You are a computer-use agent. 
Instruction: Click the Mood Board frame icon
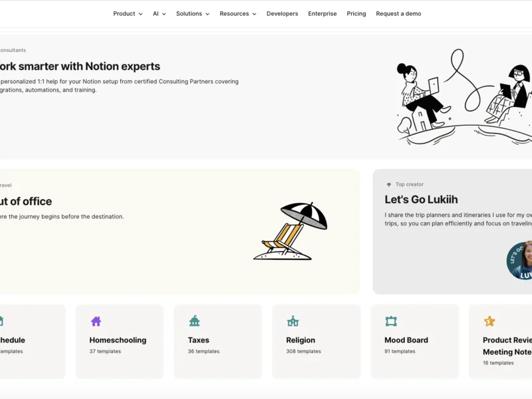click(x=391, y=321)
